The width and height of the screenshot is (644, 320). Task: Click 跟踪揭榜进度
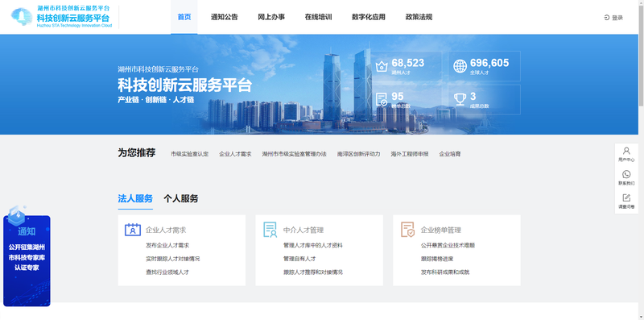(x=437, y=259)
